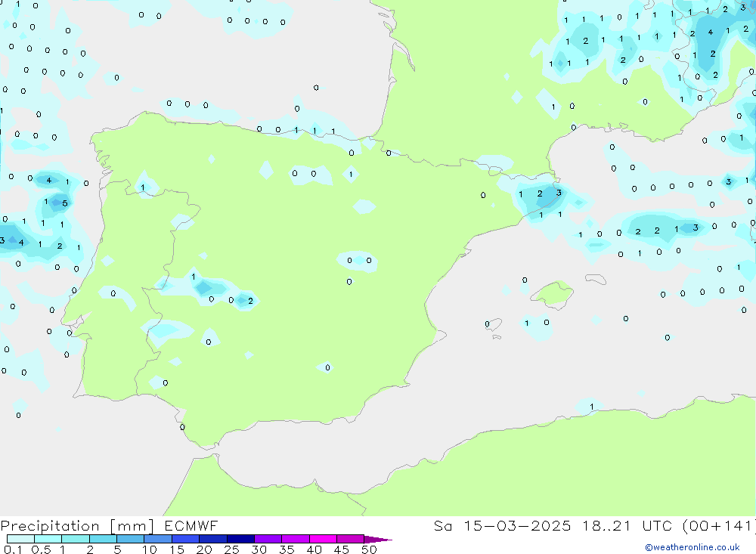Click the forecast offset '(00+141)'
Viewport: 756px width, 554px height.
[x=720, y=526]
